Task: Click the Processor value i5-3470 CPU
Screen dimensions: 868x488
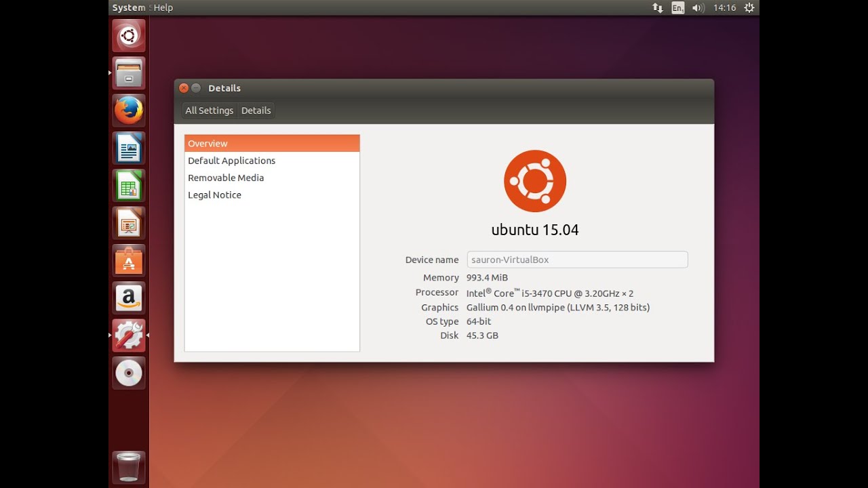Action: [x=550, y=293]
